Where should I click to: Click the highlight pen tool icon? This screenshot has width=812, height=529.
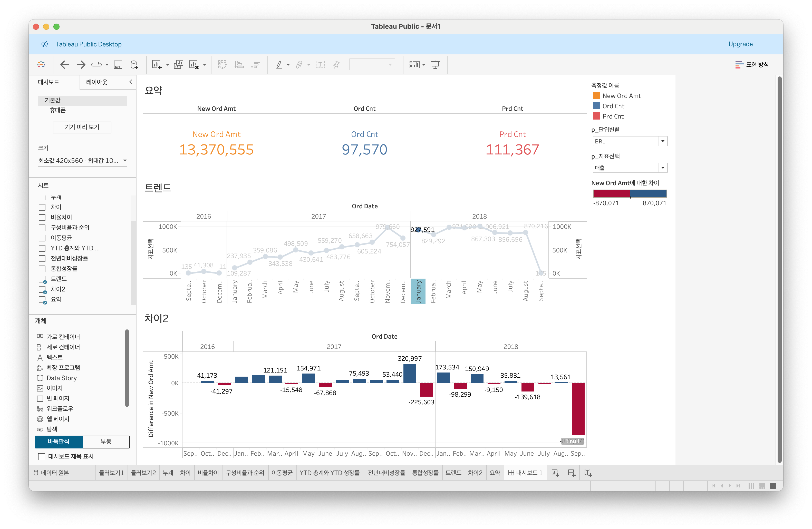[279, 64]
